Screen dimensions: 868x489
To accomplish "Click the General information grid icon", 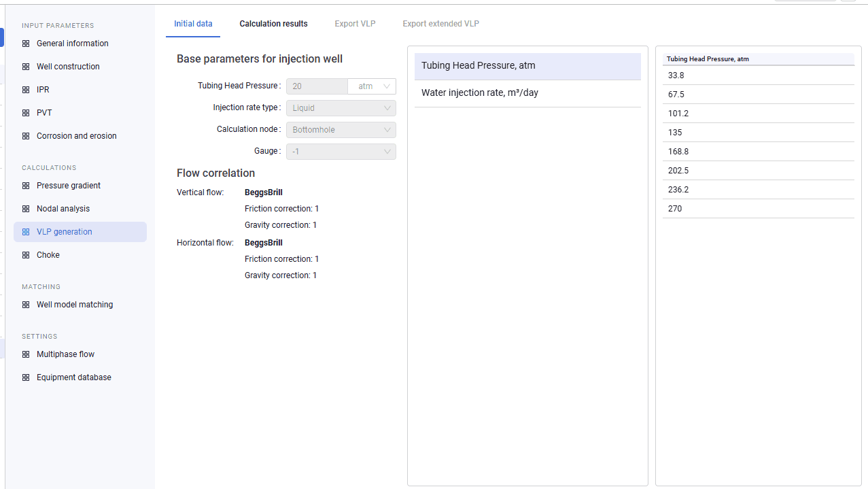I will coord(26,44).
